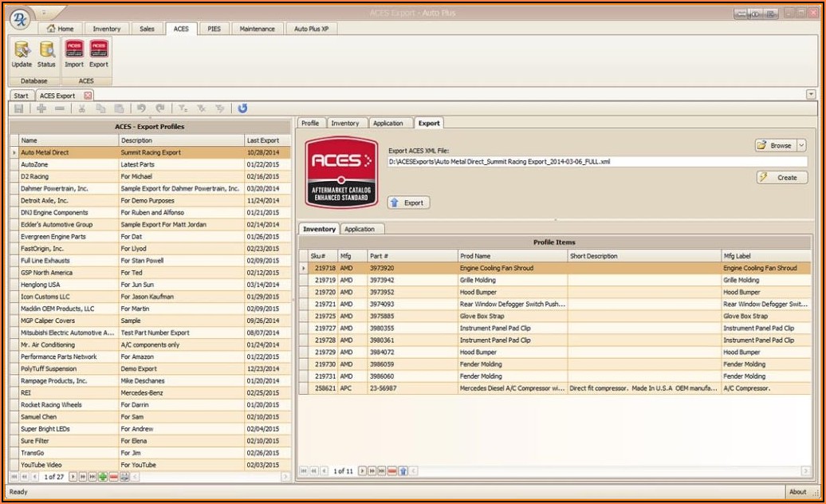Click the About button in status bar
826x504 pixels.
pyautogui.click(x=797, y=492)
